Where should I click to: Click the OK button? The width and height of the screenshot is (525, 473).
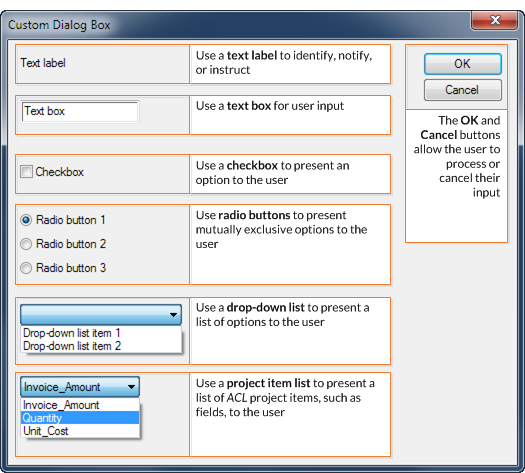[x=463, y=64]
